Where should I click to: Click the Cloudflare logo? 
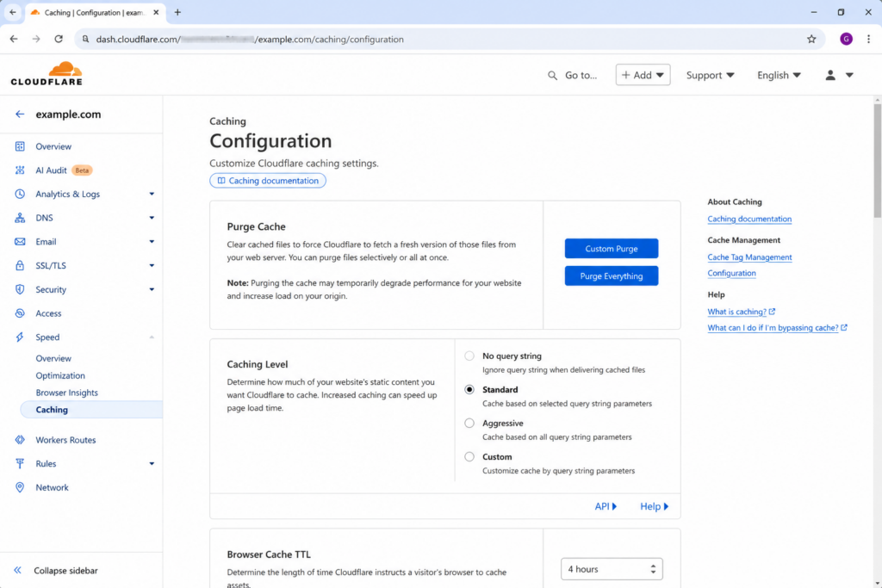point(47,74)
